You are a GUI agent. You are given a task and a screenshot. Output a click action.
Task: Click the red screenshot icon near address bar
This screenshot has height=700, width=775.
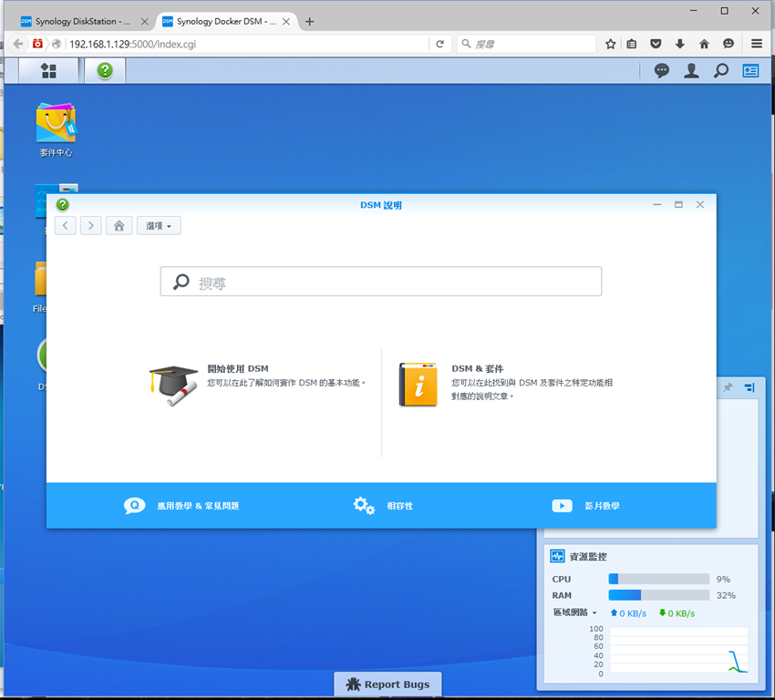coord(37,44)
